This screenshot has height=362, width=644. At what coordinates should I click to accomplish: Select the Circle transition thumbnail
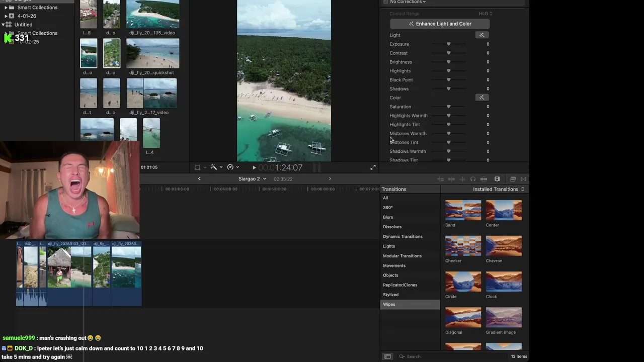point(463,282)
